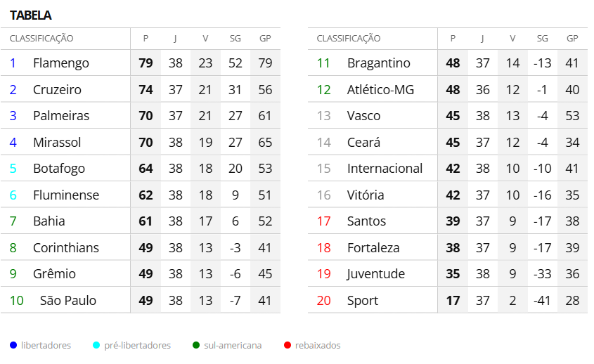Select Palmeiras in the standings

pyautogui.click(x=61, y=116)
